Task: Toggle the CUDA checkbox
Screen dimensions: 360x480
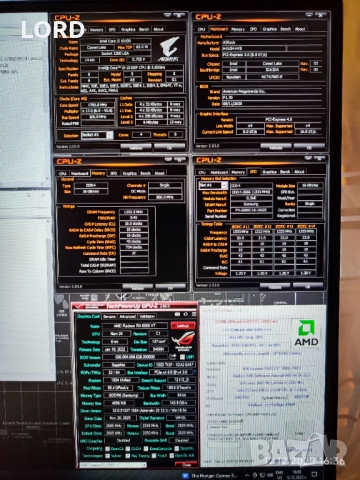Action: click(128, 449)
